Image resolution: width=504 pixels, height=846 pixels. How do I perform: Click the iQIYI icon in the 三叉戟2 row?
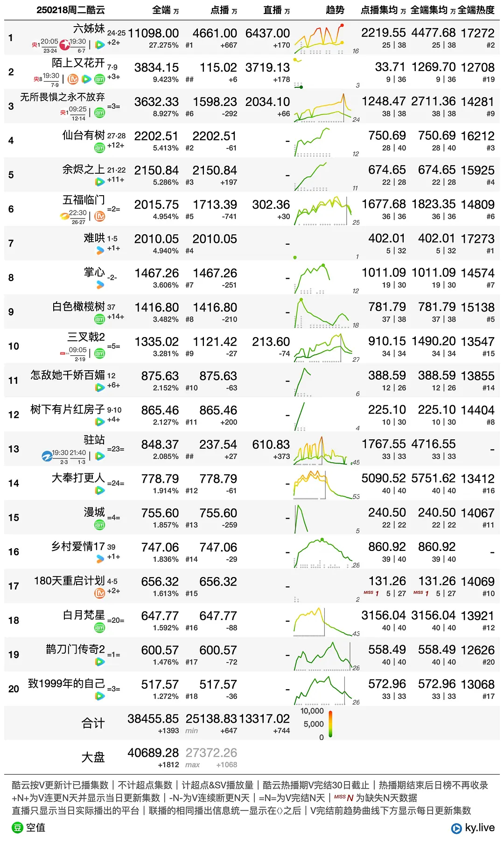[x=99, y=353]
